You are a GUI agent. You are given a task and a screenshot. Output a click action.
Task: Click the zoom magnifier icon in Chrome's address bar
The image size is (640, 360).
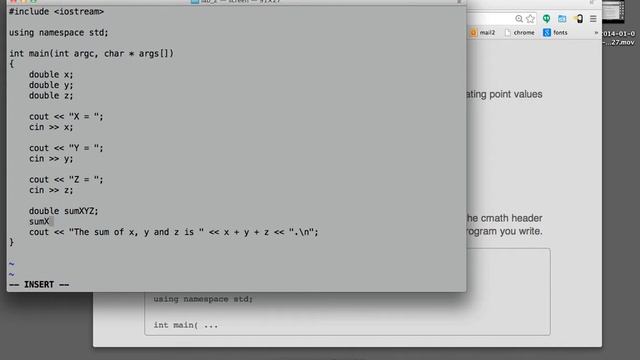pos(519,19)
